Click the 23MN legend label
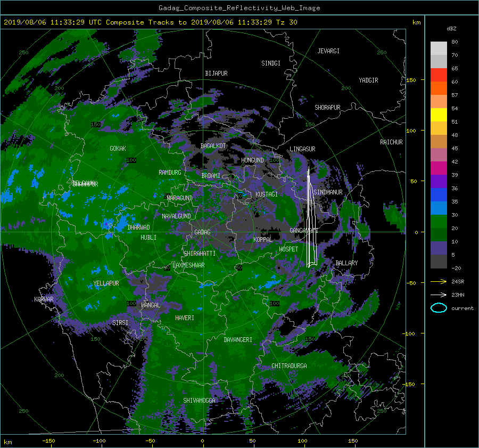The image size is (479, 448). [x=458, y=295]
